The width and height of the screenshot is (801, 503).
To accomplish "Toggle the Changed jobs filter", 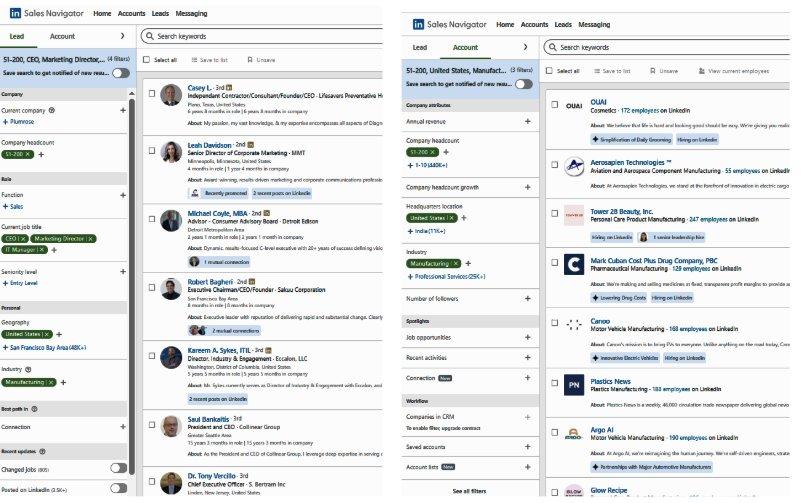I will pos(119,468).
